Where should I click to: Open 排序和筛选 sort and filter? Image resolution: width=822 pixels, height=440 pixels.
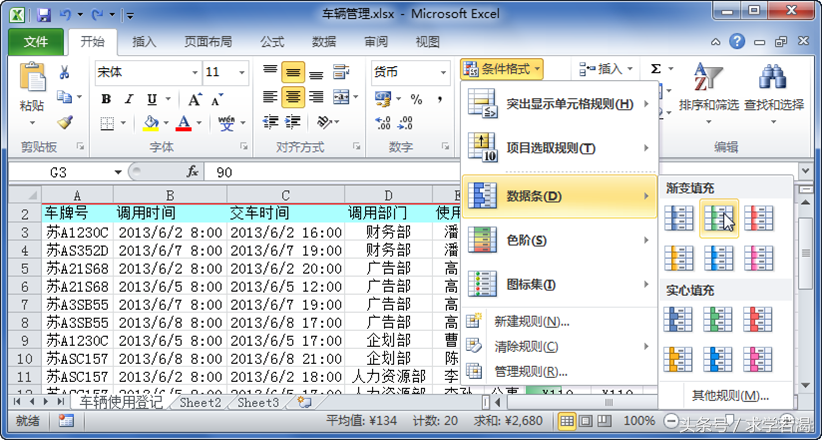708,93
